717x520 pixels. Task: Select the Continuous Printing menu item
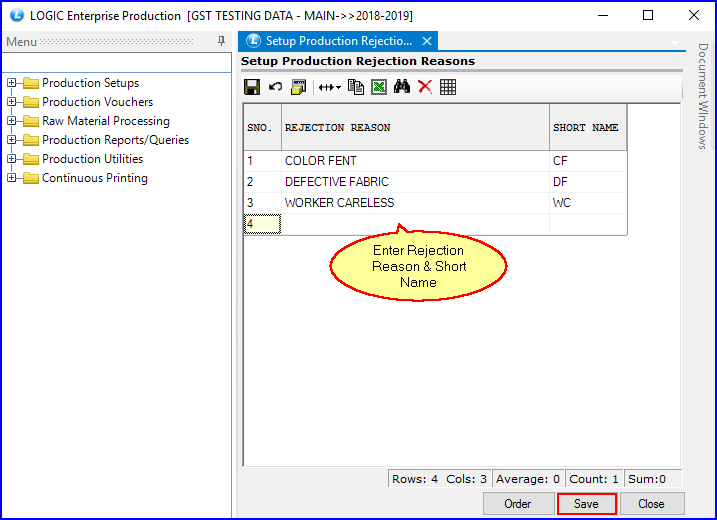click(94, 178)
